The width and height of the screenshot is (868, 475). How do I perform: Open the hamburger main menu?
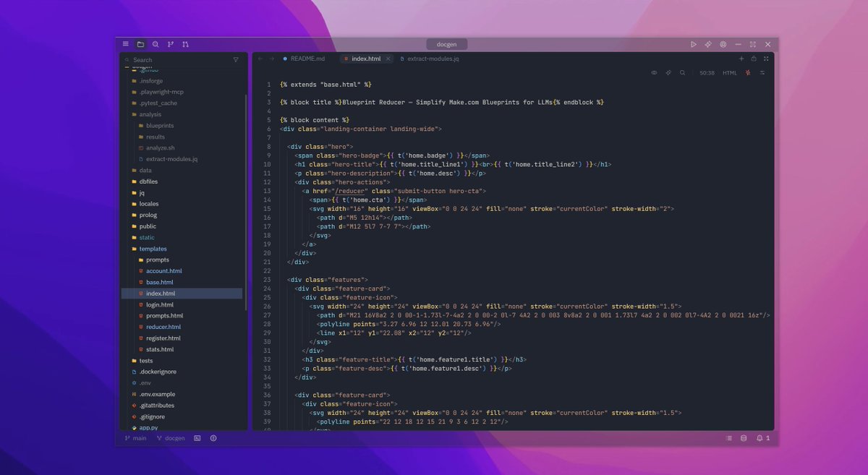click(126, 44)
